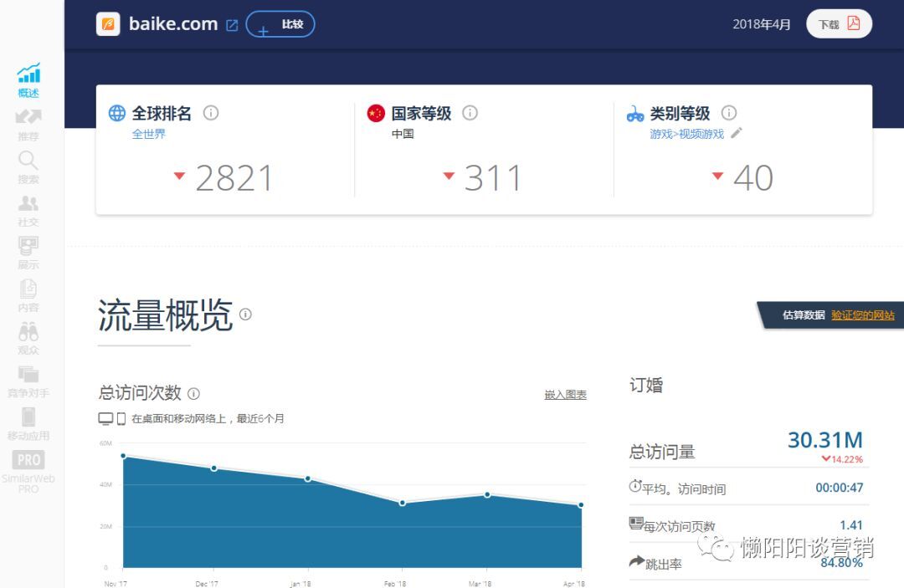The height and width of the screenshot is (588, 904).
Task: Open the 游戏>视频游戏 category link
Action: (x=686, y=134)
